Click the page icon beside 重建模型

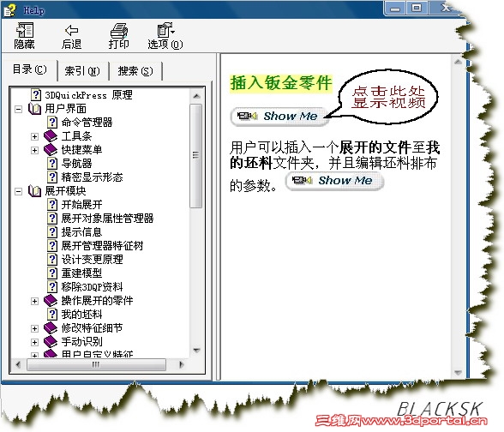coord(52,273)
